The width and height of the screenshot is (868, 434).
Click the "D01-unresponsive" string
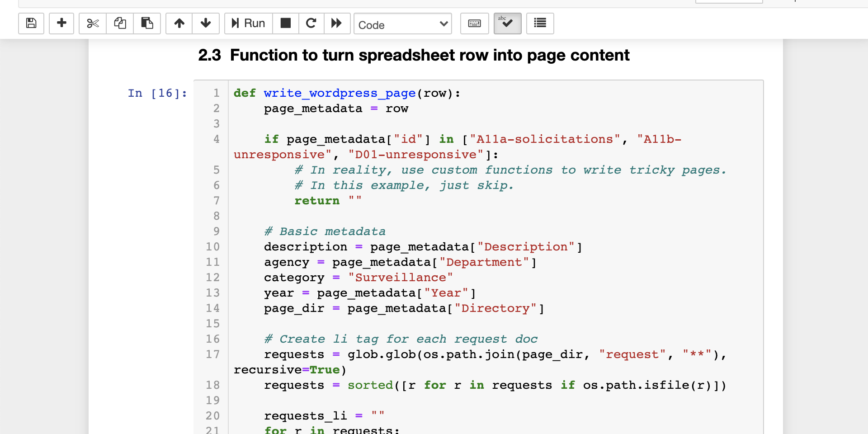pyautogui.click(x=415, y=155)
